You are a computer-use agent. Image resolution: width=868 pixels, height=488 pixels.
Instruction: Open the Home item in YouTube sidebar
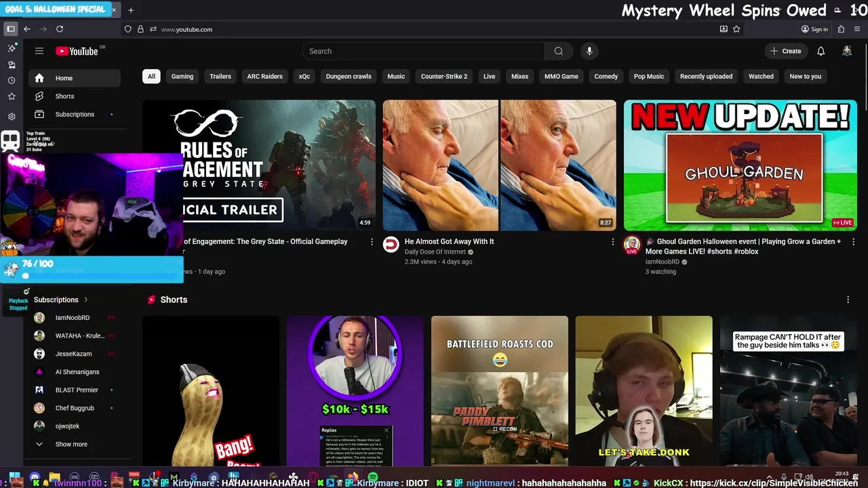click(x=75, y=78)
